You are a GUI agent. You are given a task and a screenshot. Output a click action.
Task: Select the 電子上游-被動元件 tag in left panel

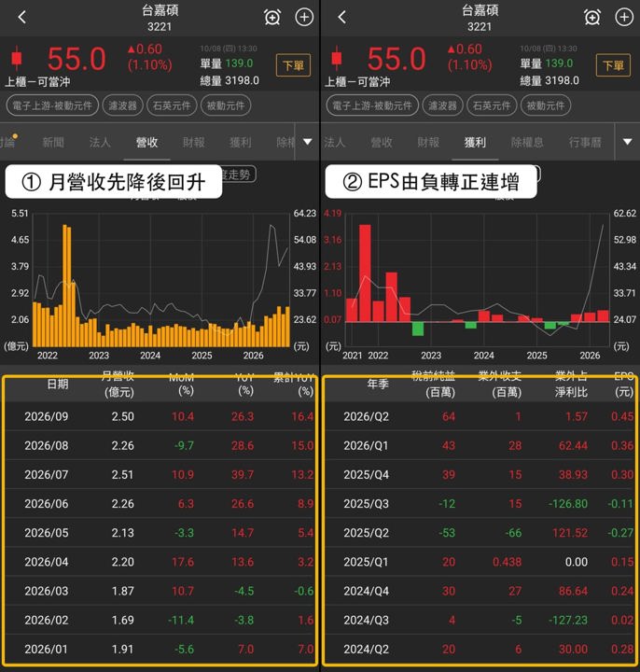pos(52,105)
